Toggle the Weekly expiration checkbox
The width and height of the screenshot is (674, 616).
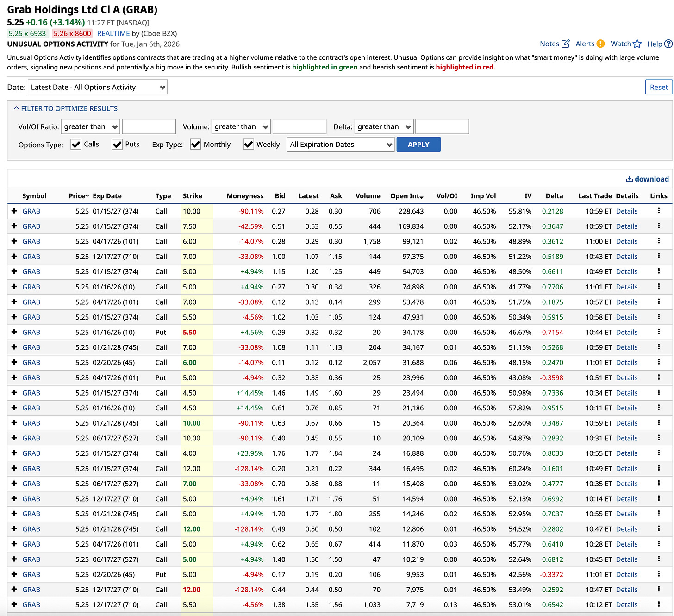249,145
